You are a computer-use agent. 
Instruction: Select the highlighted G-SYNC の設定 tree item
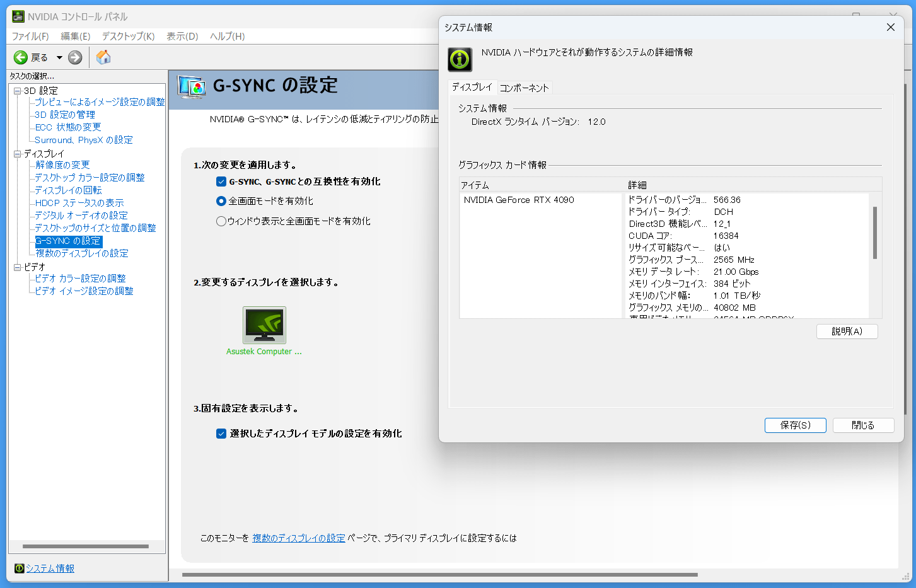click(68, 241)
